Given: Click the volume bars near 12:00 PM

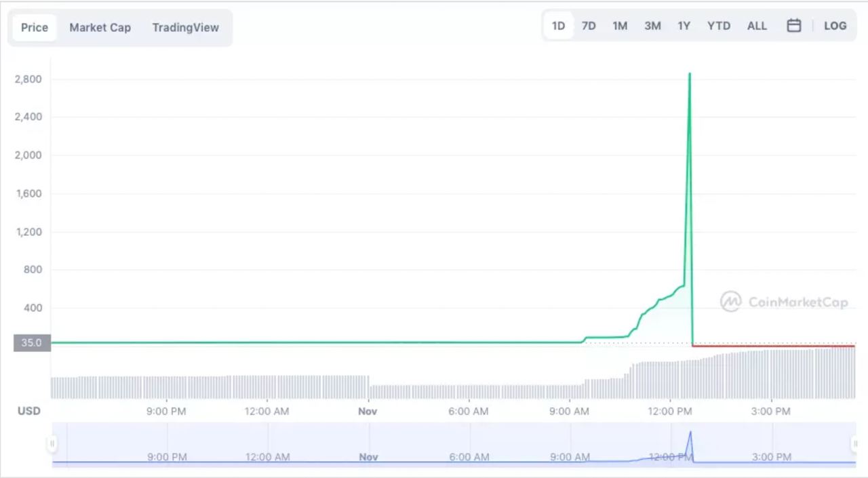Looking at the screenshot, I should 670,380.
